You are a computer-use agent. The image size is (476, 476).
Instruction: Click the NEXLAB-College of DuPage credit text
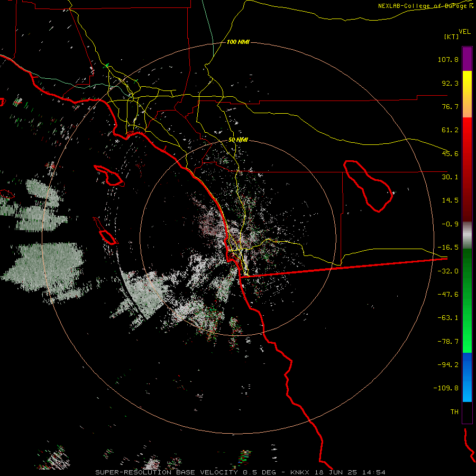tap(425, 6)
